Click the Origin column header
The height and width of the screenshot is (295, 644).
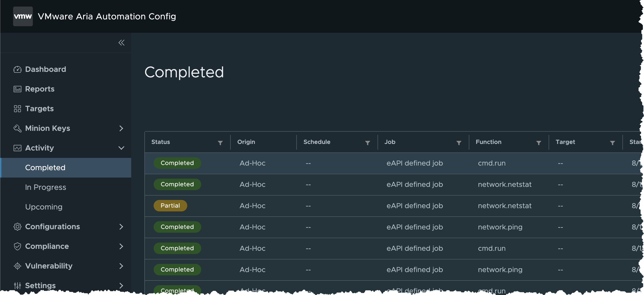(246, 142)
